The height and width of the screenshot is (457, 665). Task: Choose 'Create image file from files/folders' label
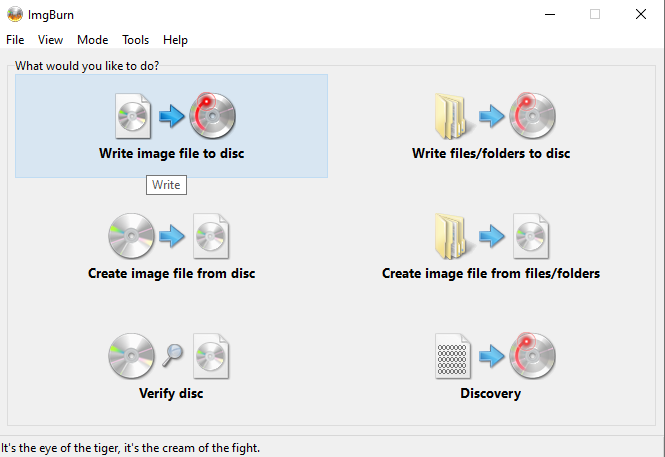click(491, 273)
